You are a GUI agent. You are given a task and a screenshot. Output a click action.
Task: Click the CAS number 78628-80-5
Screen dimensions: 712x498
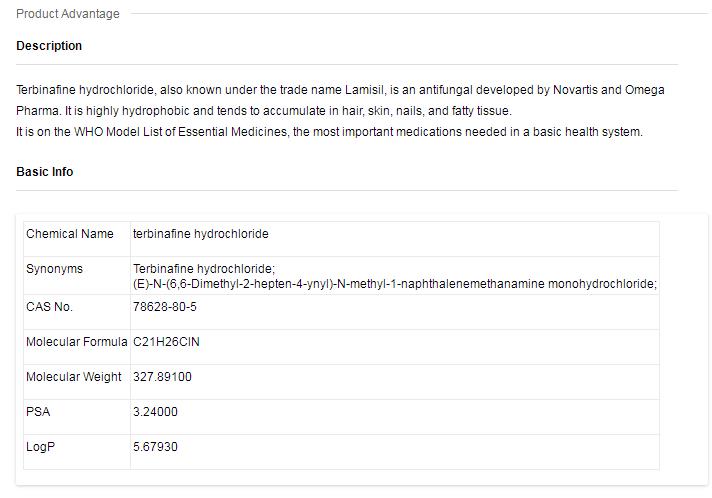point(165,307)
